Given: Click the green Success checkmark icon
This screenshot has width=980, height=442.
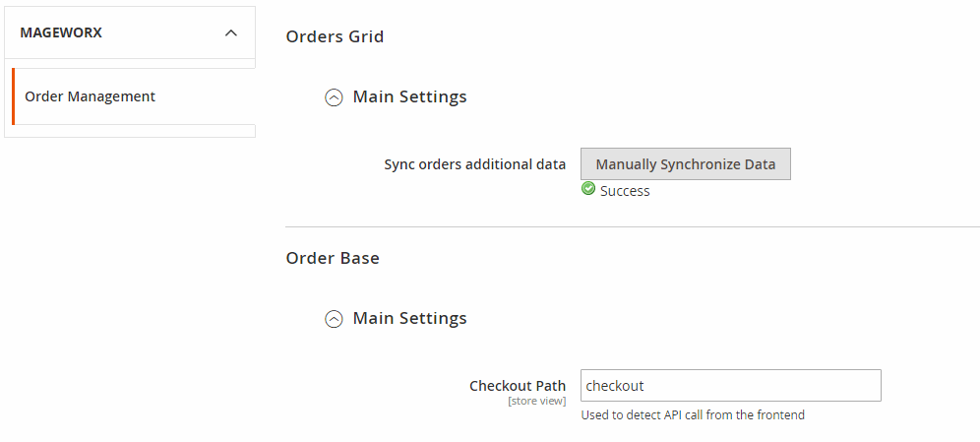Looking at the screenshot, I should tap(588, 189).
